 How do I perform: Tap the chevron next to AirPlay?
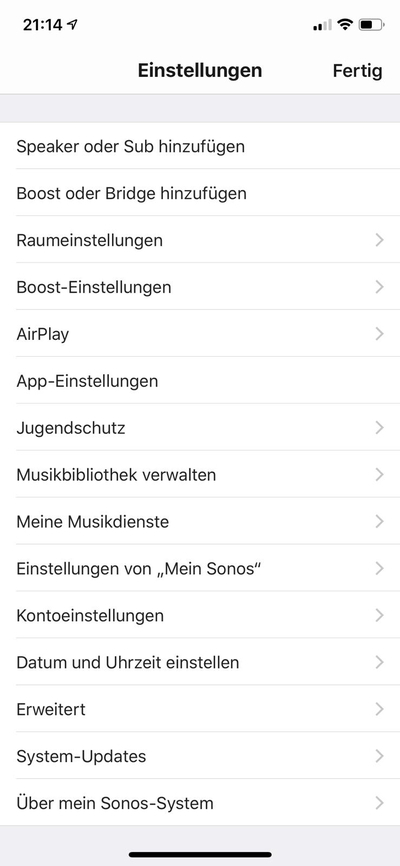[379, 334]
